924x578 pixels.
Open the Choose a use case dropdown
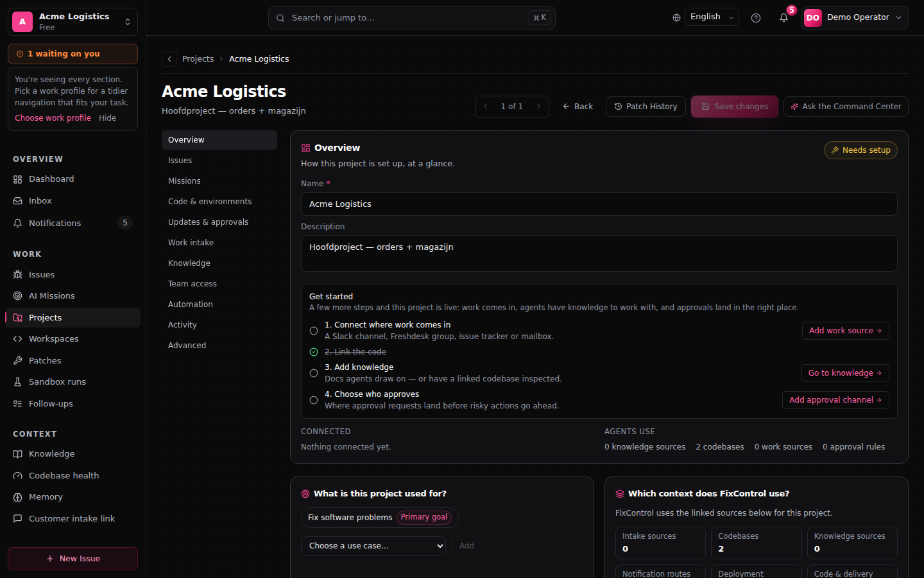(373, 546)
